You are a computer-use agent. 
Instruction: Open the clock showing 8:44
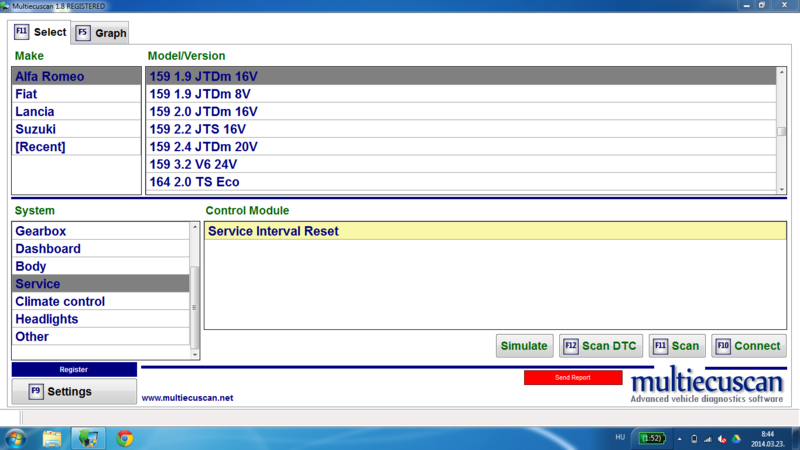(x=767, y=439)
